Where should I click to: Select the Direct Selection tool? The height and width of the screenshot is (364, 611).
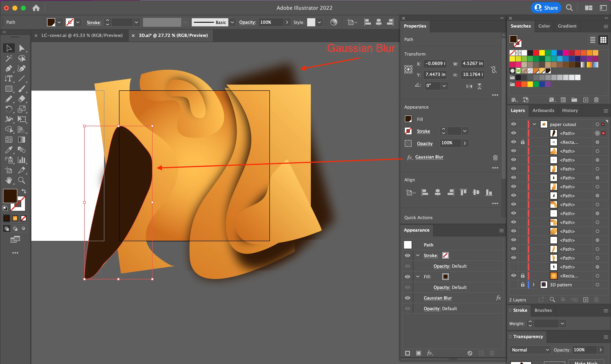pyautogui.click(x=22, y=48)
